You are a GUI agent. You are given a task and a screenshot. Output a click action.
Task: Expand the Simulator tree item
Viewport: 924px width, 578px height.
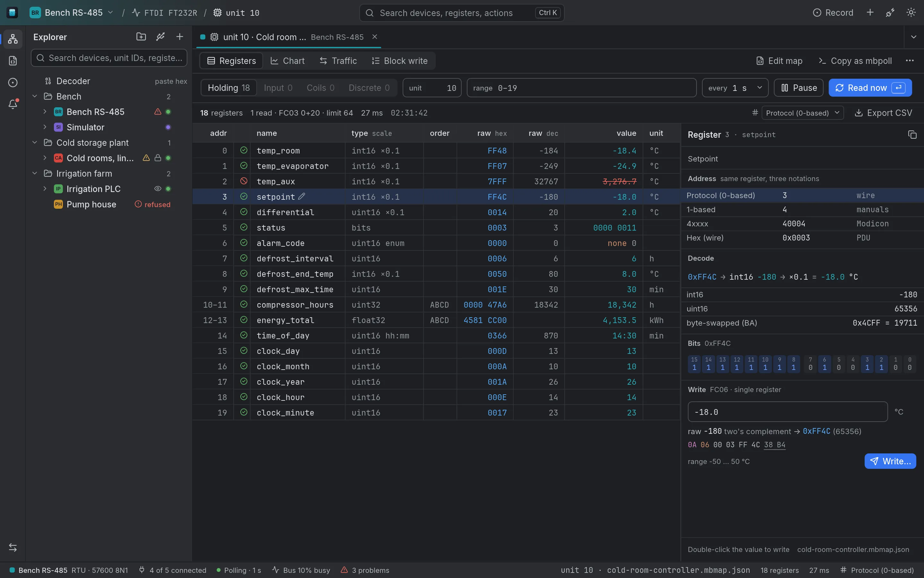(x=45, y=127)
